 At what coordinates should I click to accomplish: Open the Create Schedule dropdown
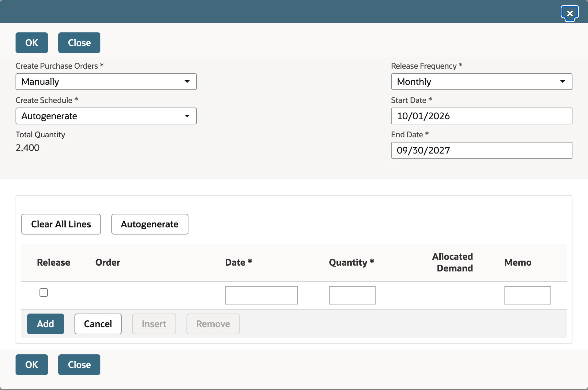pos(106,116)
